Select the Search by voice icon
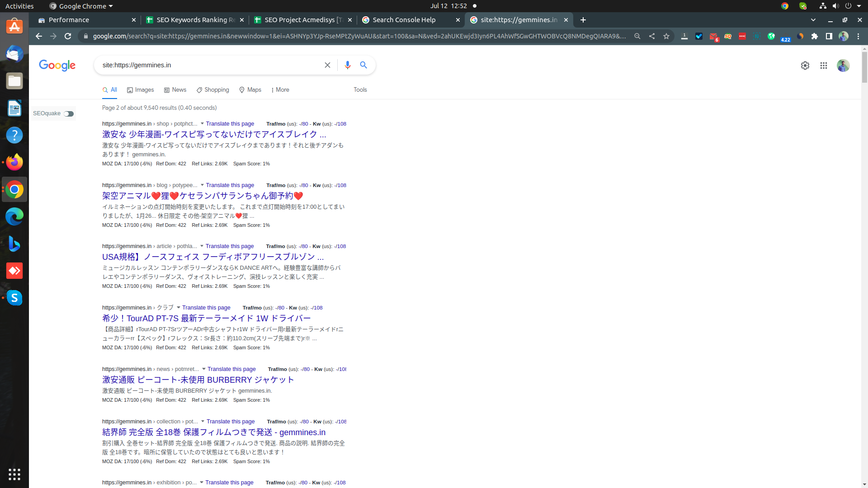868x488 pixels. tap(347, 65)
